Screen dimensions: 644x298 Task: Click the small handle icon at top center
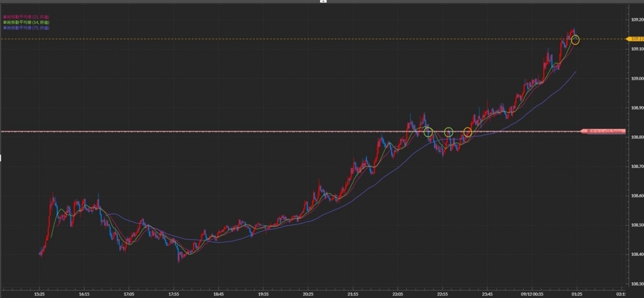323,1
